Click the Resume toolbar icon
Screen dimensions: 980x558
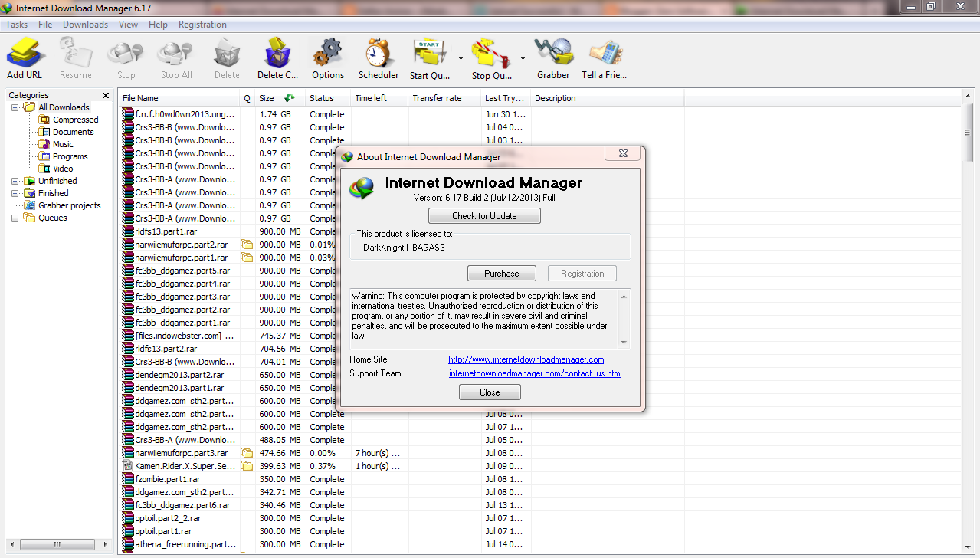(x=76, y=54)
